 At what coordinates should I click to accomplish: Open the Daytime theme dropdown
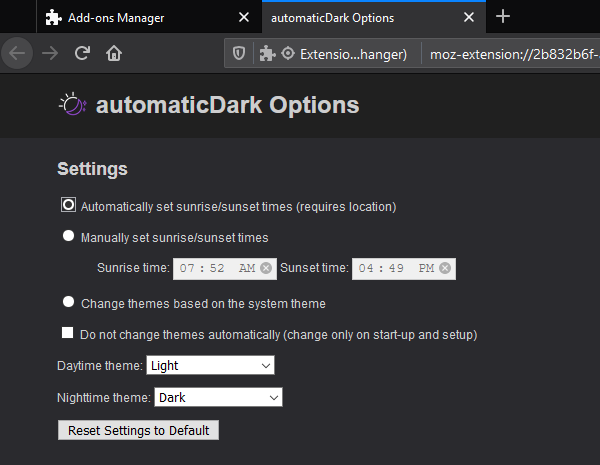[210, 365]
